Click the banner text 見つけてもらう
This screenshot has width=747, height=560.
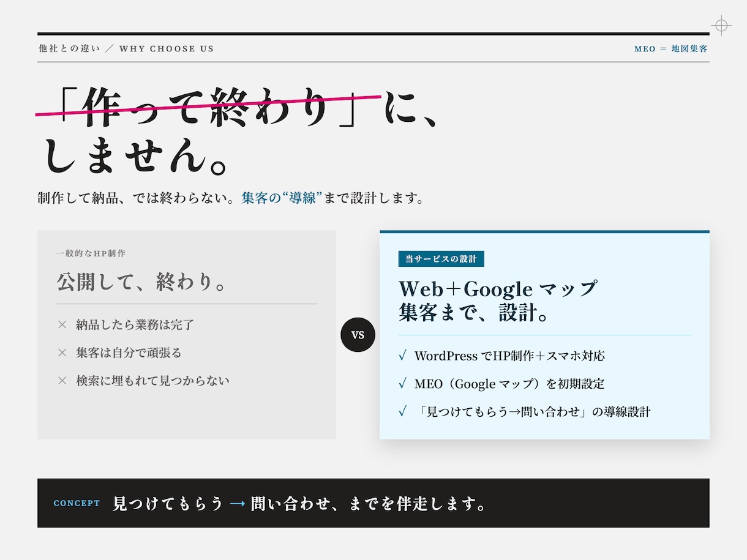pyautogui.click(x=168, y=504)
